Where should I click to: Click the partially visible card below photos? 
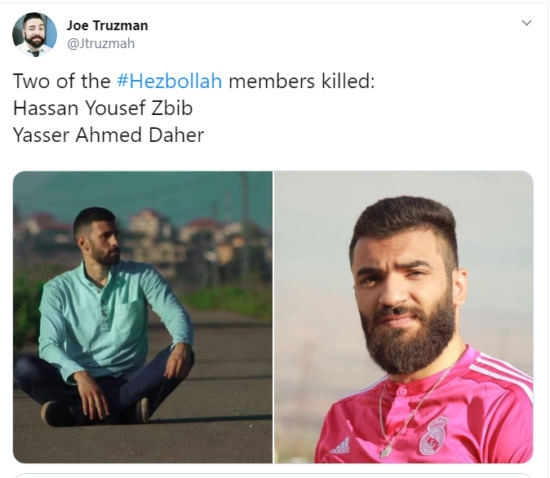[273, 475]
